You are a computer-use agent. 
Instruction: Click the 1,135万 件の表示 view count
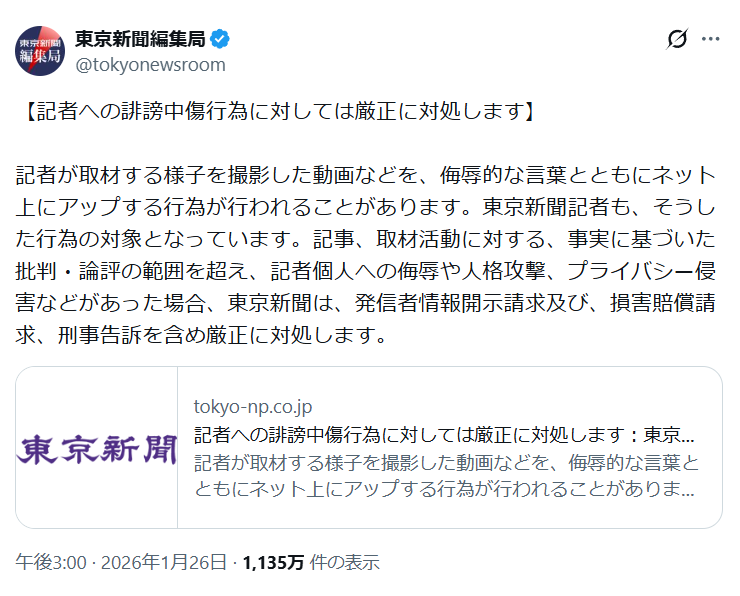(x=311, y=562)
